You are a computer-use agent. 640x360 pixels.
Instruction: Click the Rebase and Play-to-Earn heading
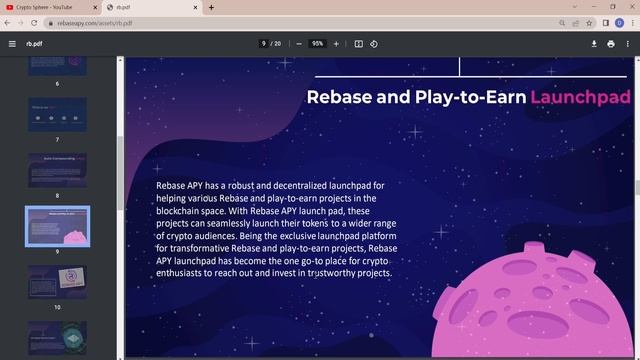click(x=469, y=97)
